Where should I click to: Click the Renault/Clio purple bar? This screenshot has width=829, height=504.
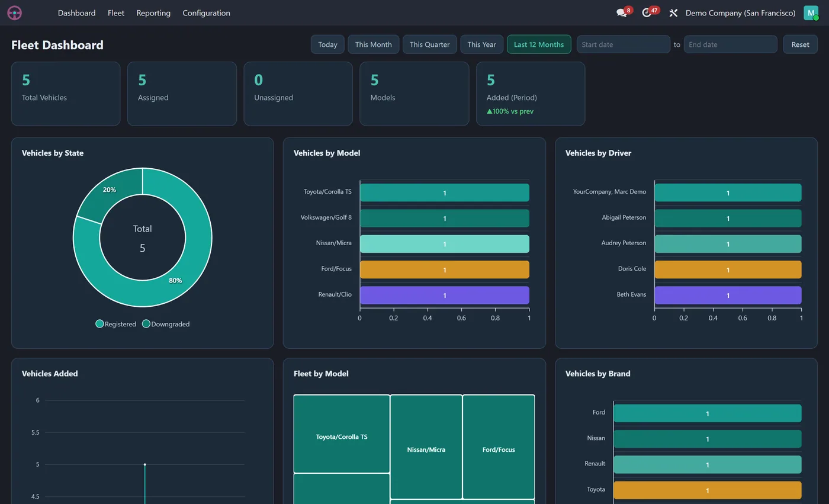pos(444,295)
